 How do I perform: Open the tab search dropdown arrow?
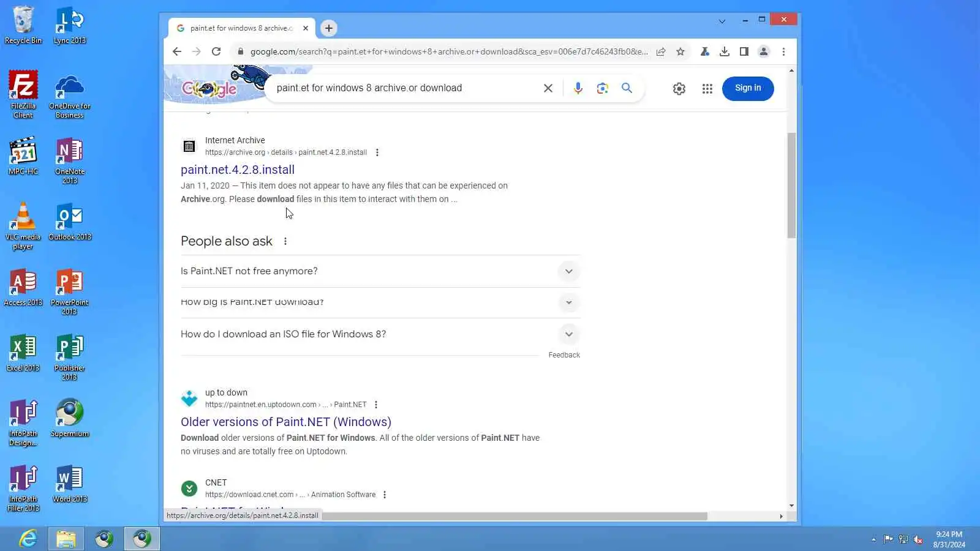pyautogui.click(x=722, y=21)
